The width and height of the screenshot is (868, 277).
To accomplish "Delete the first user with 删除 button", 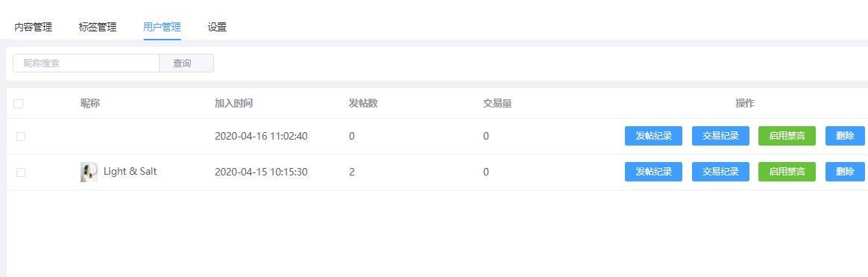I will (846, 137).
